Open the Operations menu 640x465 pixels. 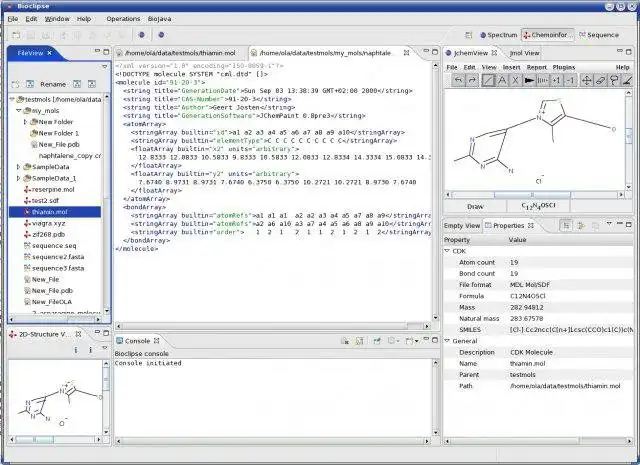pos(123,18)
